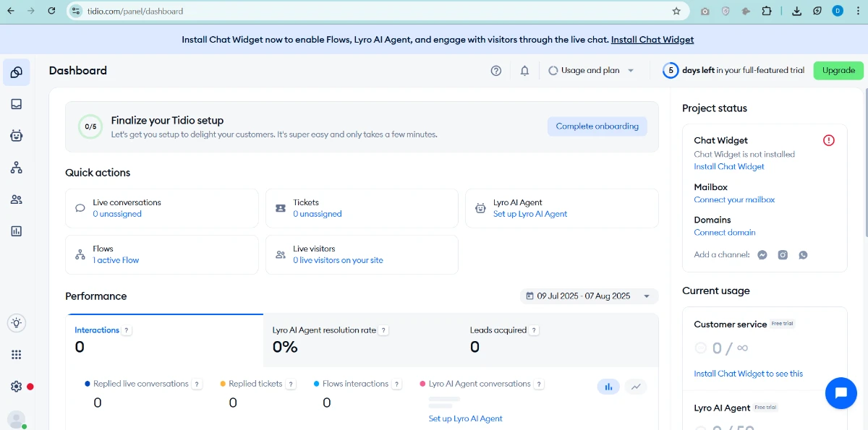
Task: Click the user avatar in sidebar
Action: tap(16, 419)
